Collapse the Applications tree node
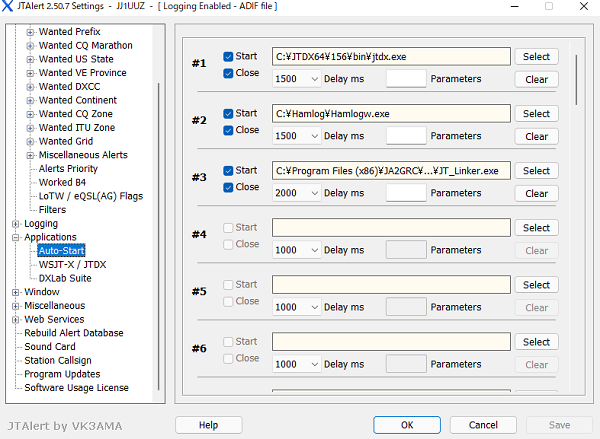The image size is (600, 439). pyautogui.click(x=15, y=238)
